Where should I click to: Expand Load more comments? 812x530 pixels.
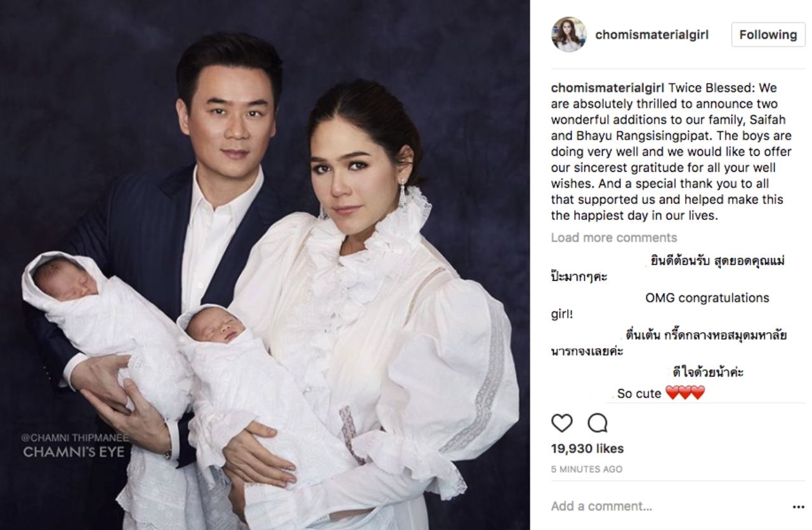(613, 238)
